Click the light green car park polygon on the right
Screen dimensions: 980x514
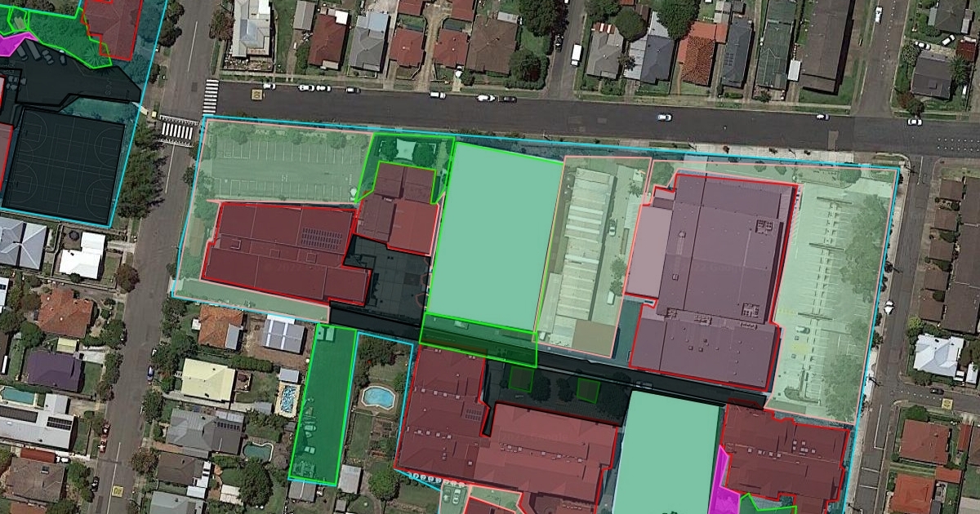[x=829, y=294]
